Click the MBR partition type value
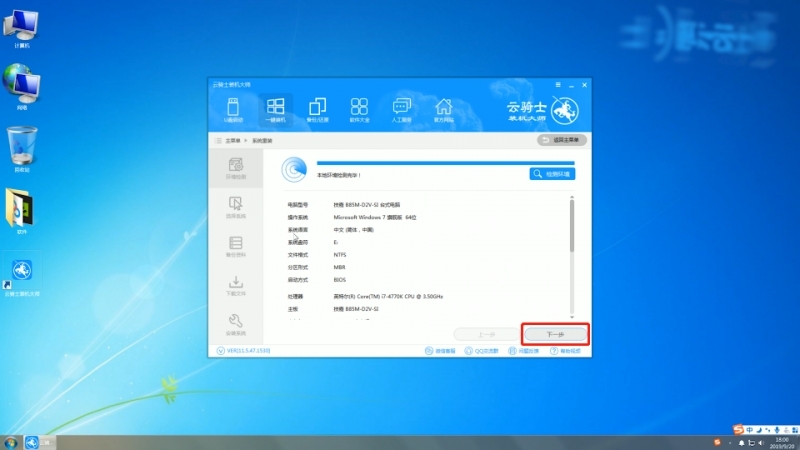 tap(339, 267)
